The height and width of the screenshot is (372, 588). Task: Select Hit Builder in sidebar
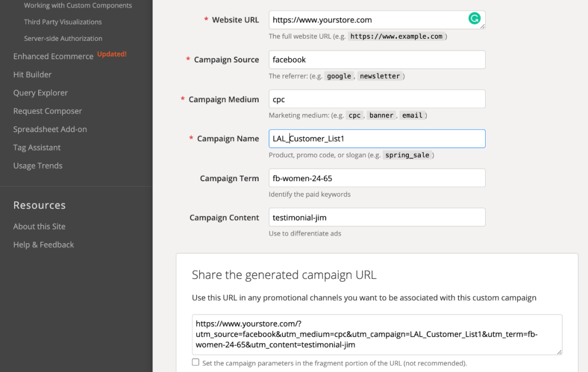click(x=32, y=75)
